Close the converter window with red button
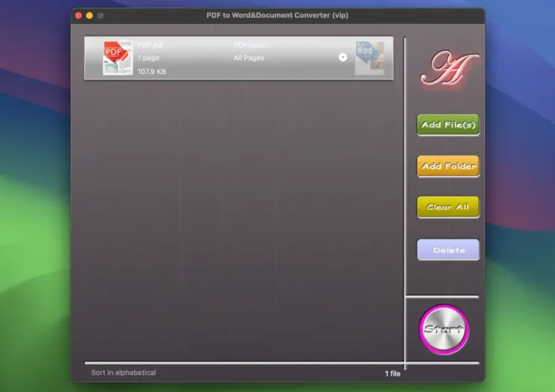This screenshot has width=555, height=392. pos(78,16)
